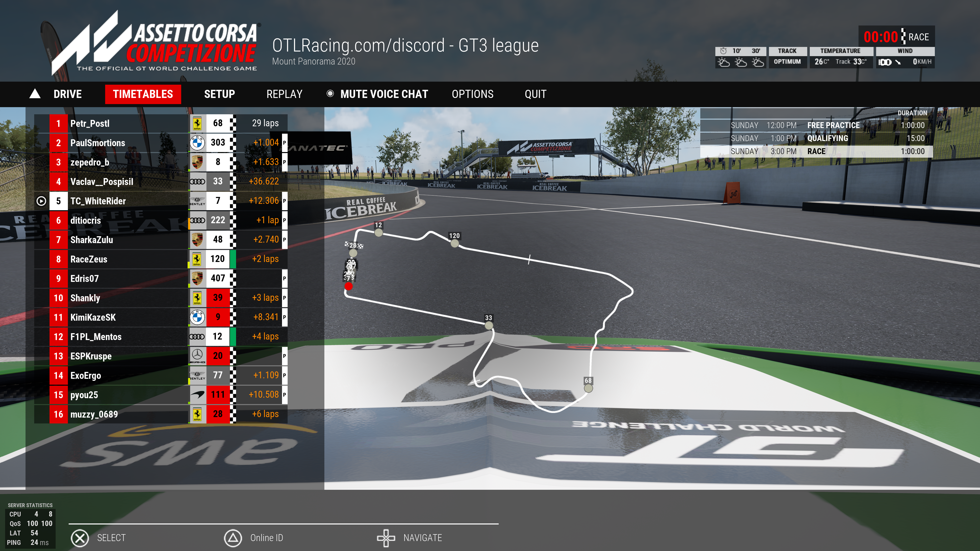Click car 12 marker on track map
The height and width of the screenshot is (551, 980).
coord(378,233)
